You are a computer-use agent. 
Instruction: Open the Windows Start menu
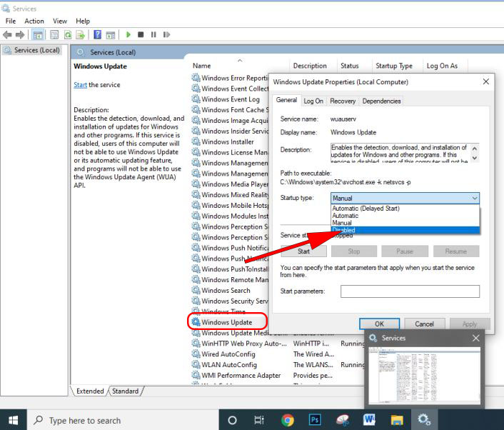[x=13, y=420]
